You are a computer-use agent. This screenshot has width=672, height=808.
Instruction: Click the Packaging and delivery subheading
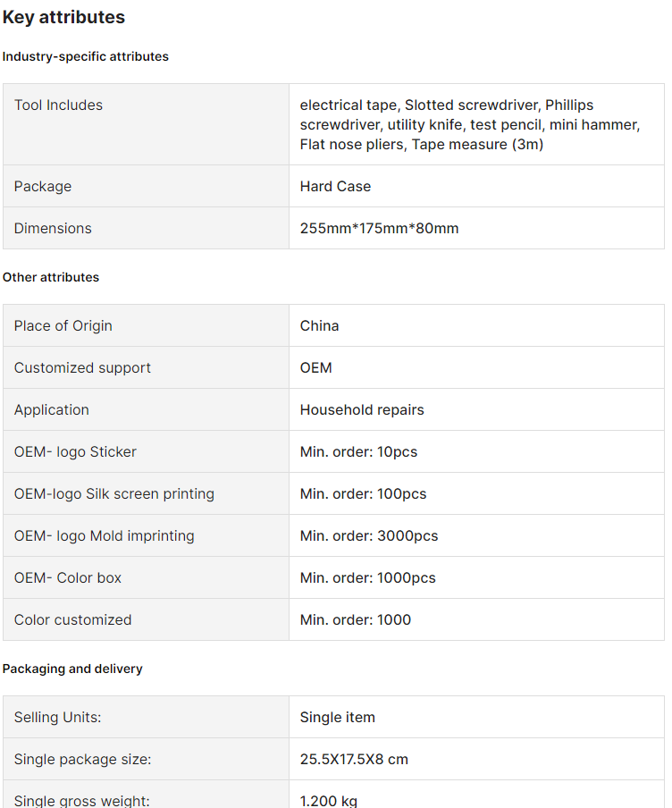[72, 669]
